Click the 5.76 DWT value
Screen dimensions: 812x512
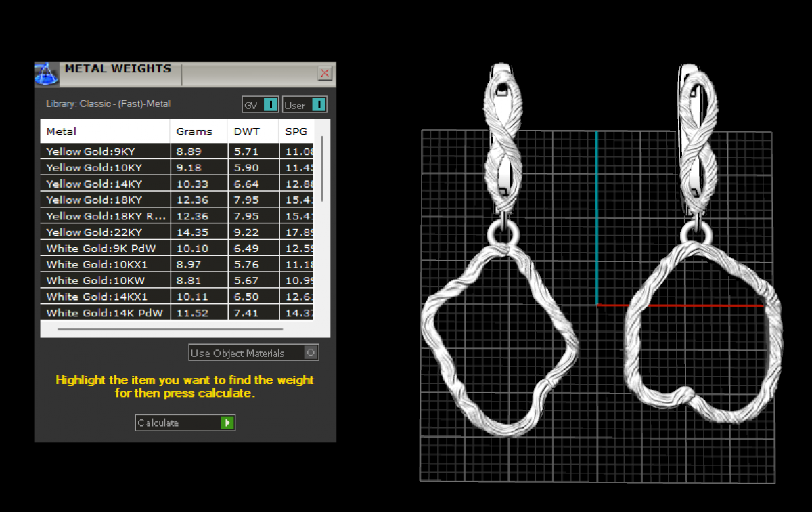tap(246, 264)
